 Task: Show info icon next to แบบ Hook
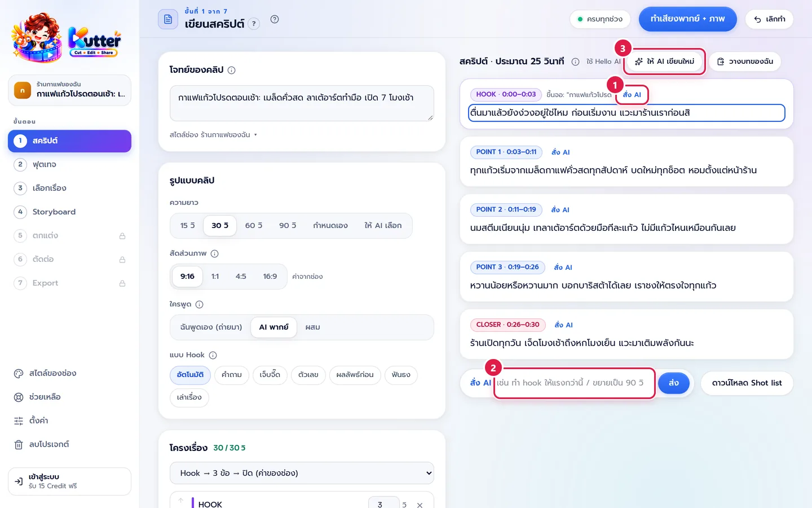(x=213, y=356)
